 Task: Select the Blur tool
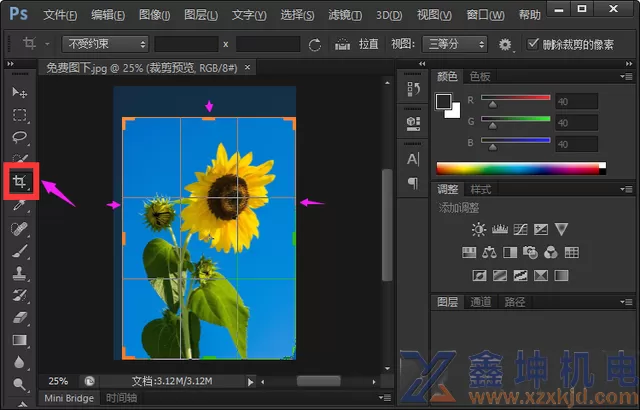20,362
